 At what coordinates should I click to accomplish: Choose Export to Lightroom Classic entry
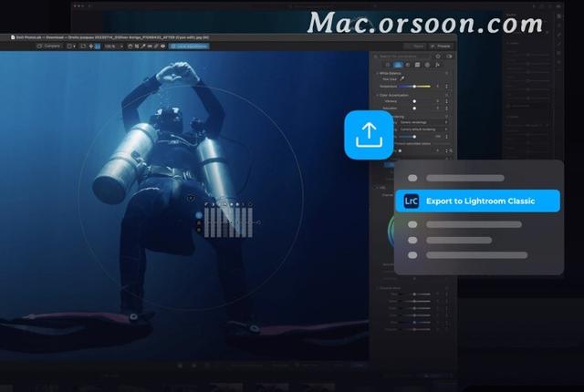(x=477, y=201)
